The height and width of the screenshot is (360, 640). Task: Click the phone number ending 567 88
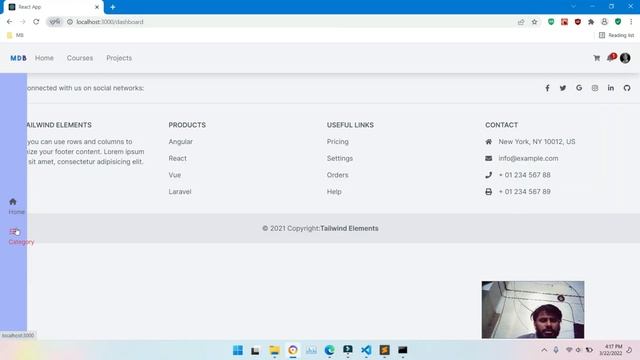pos(524,175)
